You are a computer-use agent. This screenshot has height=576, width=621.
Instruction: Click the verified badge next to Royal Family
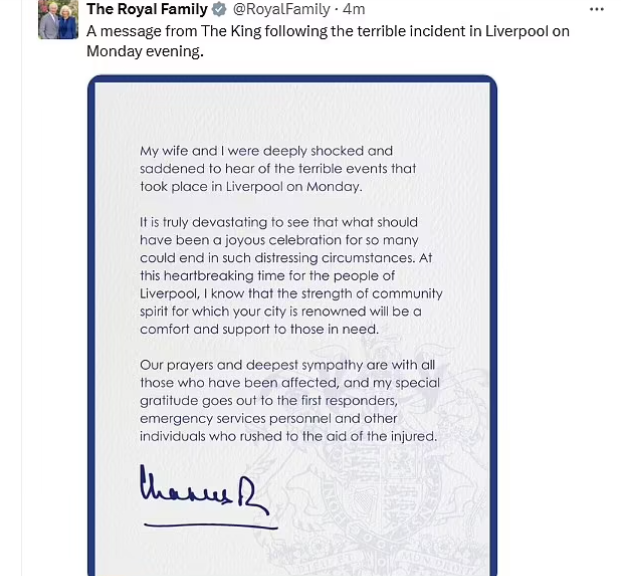coord(219,9)
